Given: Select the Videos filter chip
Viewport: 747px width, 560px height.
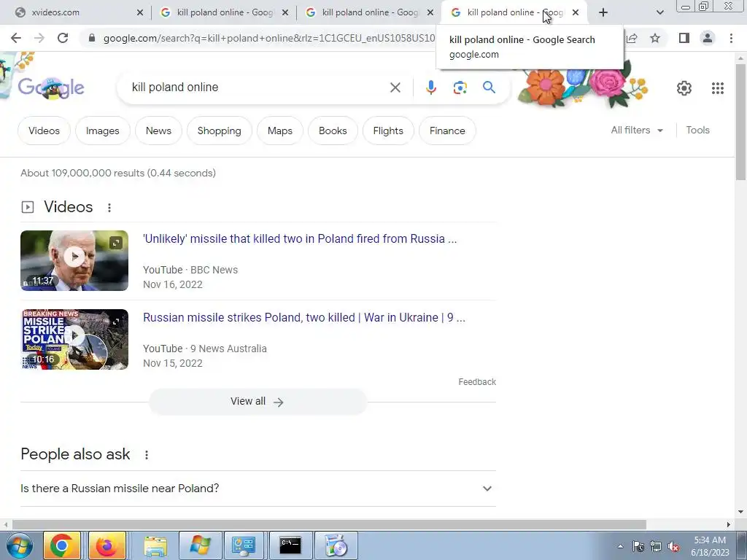Looking at the screenshot, I should (44, 131).
